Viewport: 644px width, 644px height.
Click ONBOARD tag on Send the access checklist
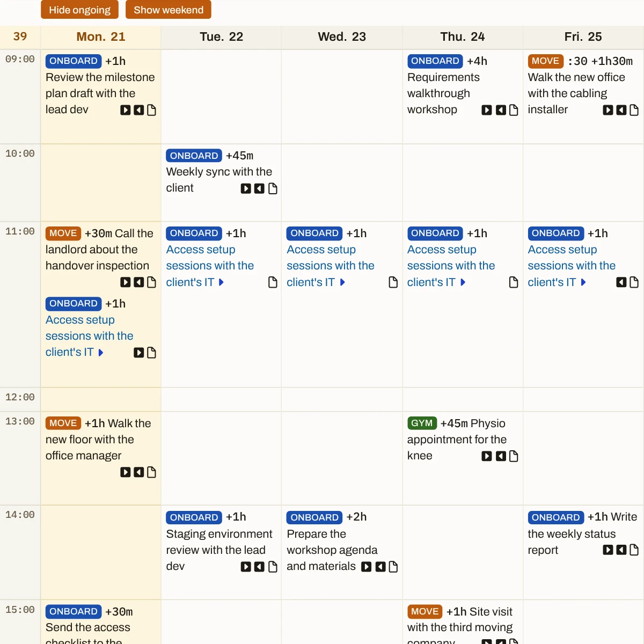point(74,612)
